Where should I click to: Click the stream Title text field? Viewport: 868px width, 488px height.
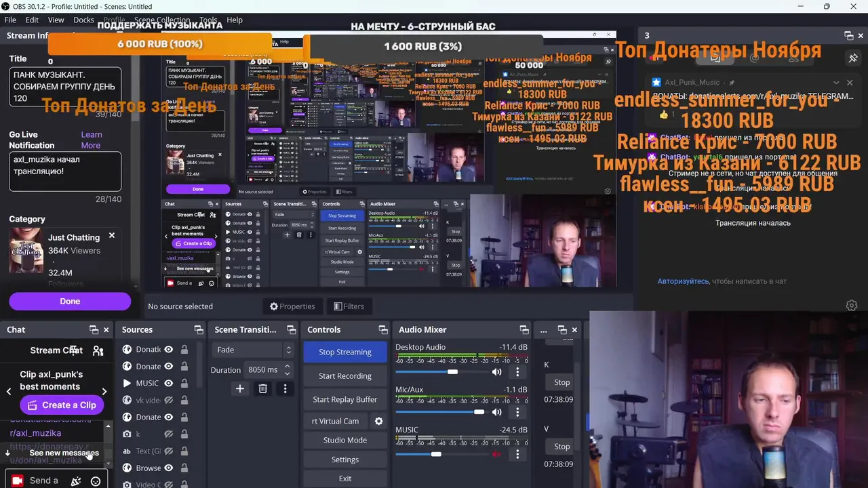65,87
